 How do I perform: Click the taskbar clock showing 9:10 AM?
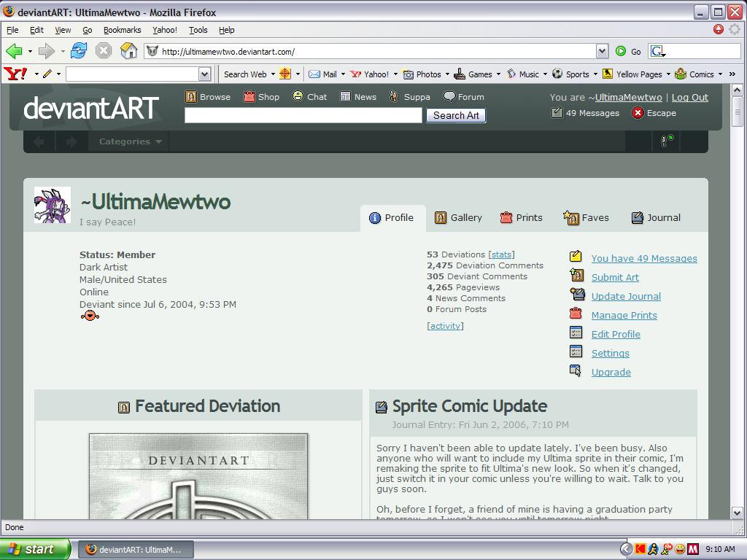click(x=720, y=550)
